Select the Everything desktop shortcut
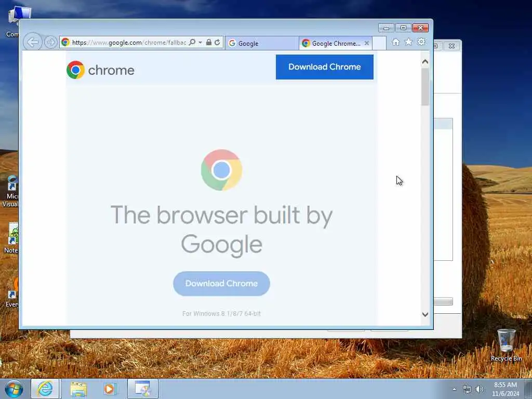The height and width of the screenshot is (399, 532). point(12,292)
